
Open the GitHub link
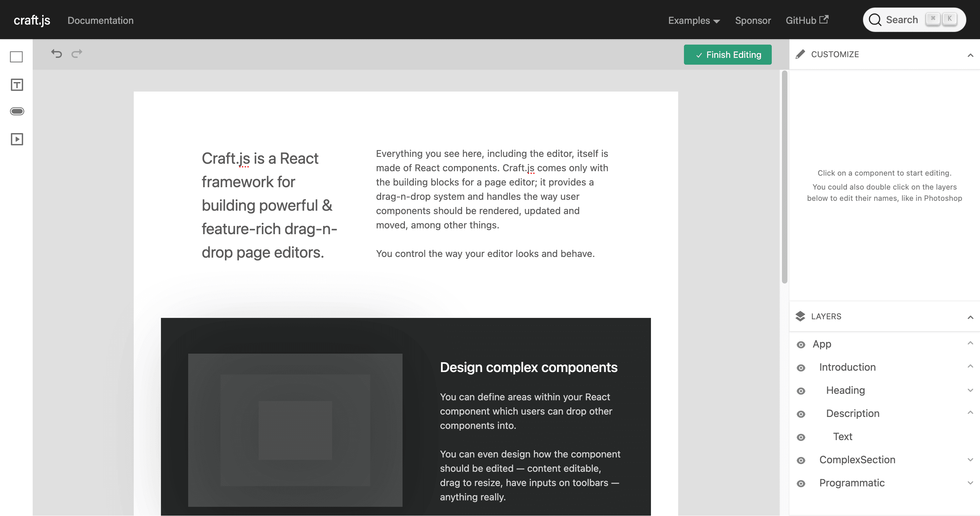point(806,20)
